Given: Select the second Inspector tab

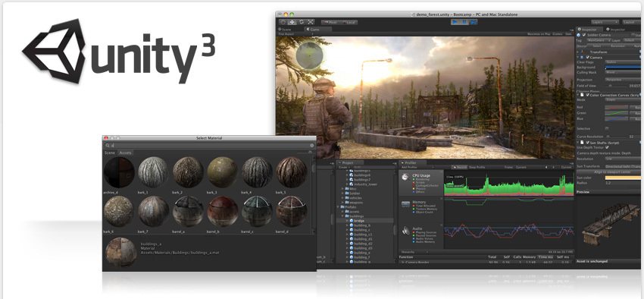Looking at the screenshot, I should coord(616,30).
